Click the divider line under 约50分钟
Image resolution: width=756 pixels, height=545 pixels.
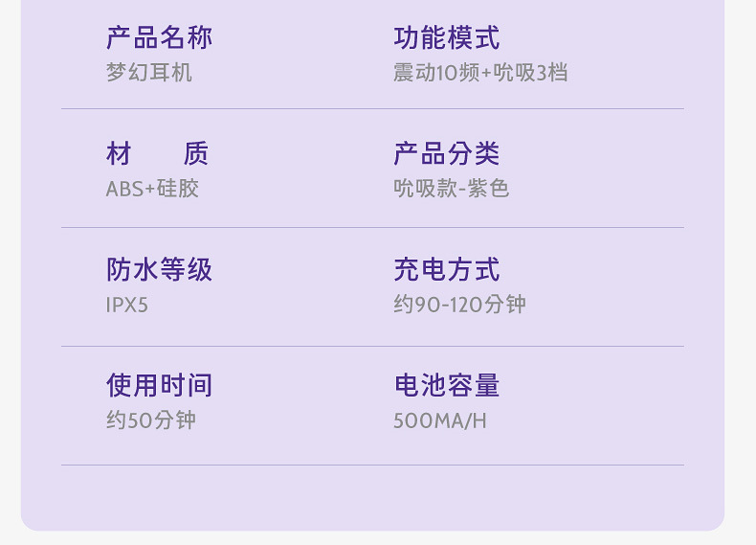[x=372, y=466]
